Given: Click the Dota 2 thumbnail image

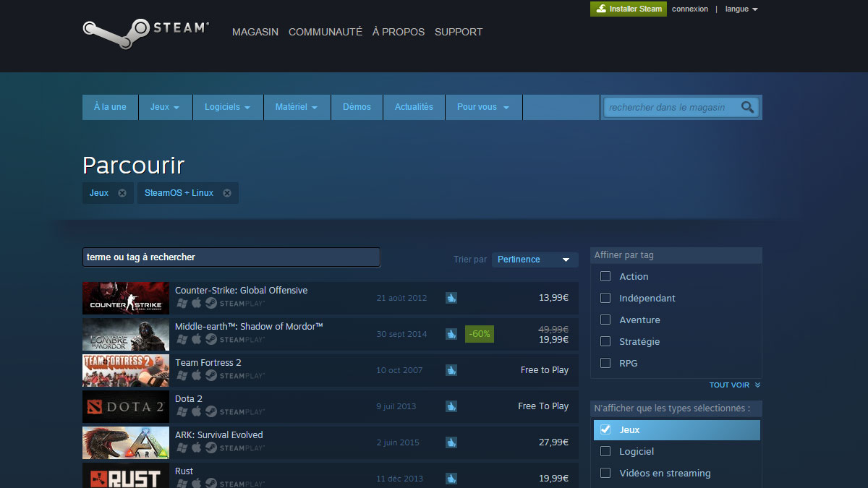Looking at the screenshot, I should 126,406.
